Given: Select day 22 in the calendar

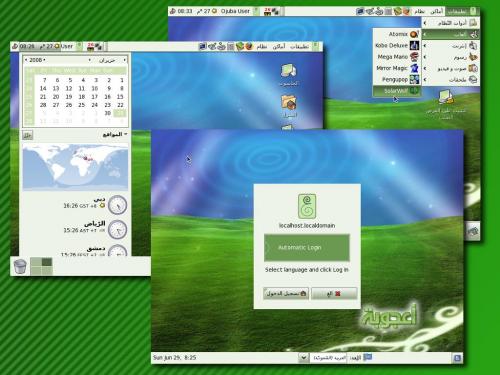Looking at the screenshot, I should (120, 105).
